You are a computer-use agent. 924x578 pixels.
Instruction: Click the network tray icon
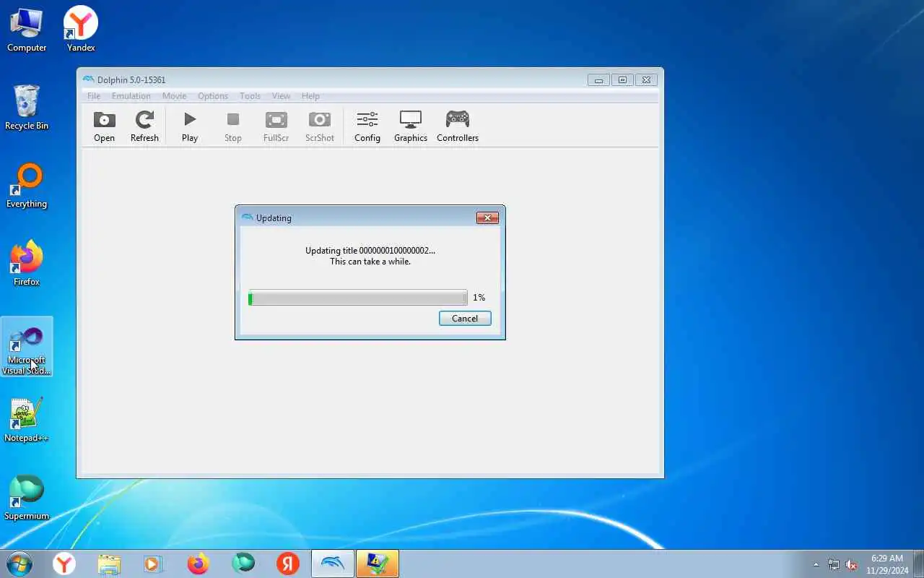pos(834,564)
